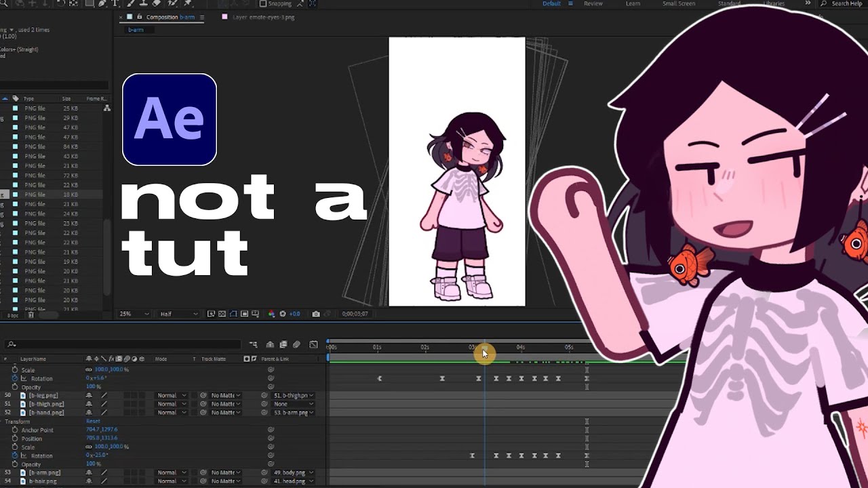Toggle the shy switch on b-hair.png layer
Viewport: 868px width, 488px height.
pos(89,481)
